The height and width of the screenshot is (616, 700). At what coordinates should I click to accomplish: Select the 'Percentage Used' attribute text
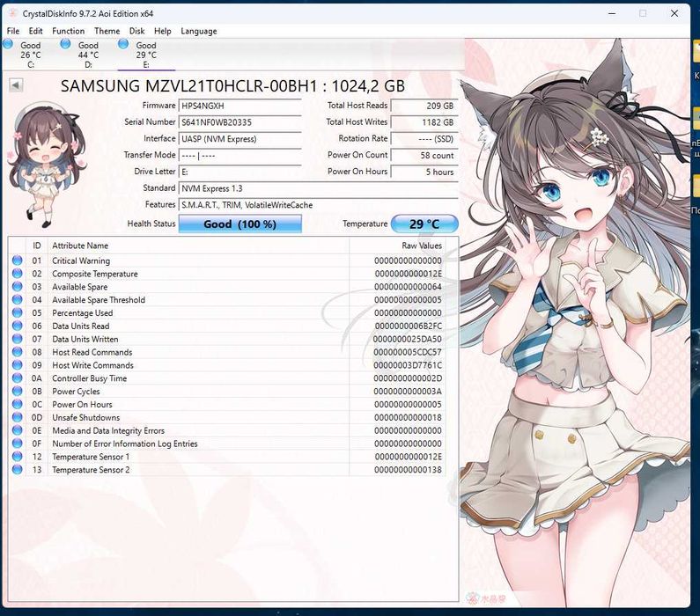pos(82,312)
